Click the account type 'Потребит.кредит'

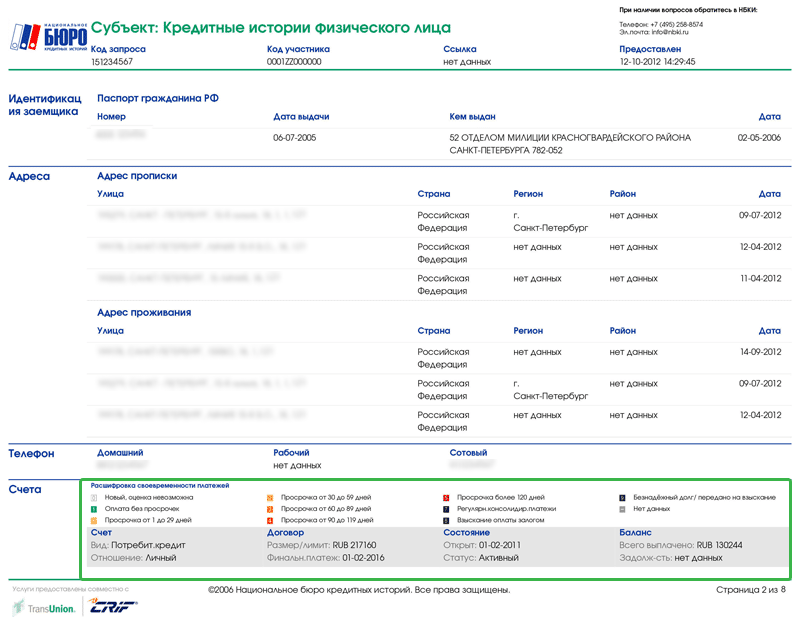pyautogui.click(x=148, y=545)
